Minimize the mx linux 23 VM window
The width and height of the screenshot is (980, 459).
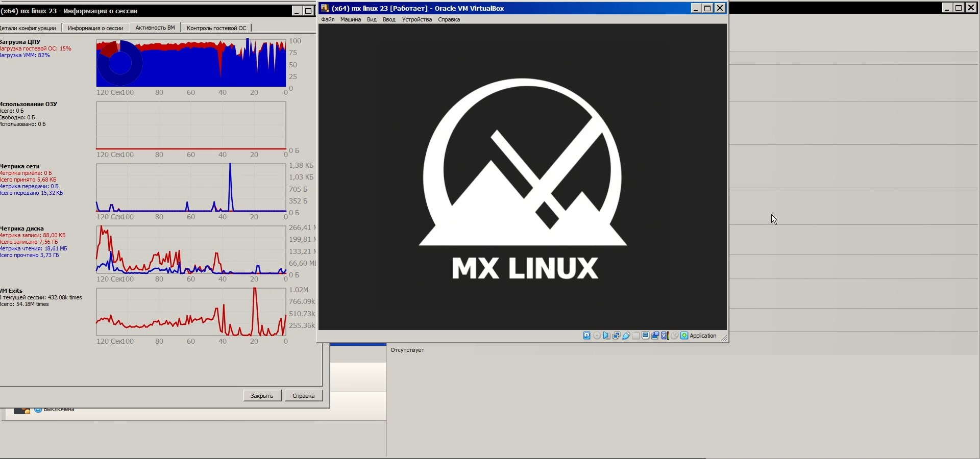[696, 8]
